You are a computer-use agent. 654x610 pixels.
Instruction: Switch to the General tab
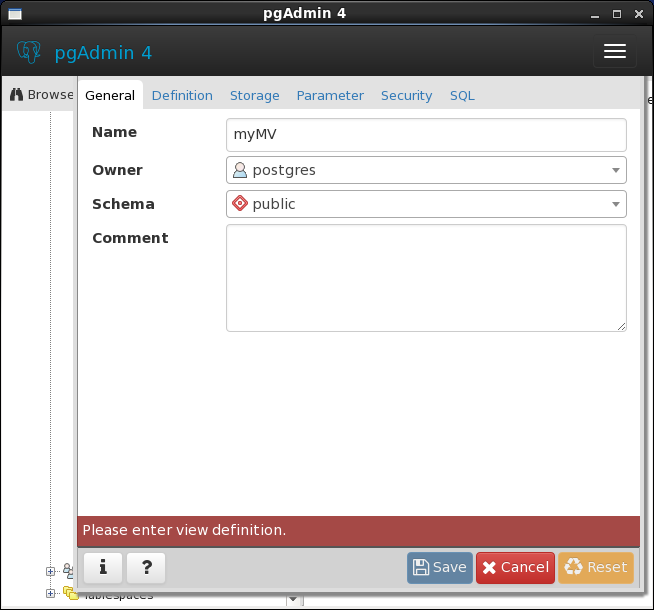[x=110, y=95]
